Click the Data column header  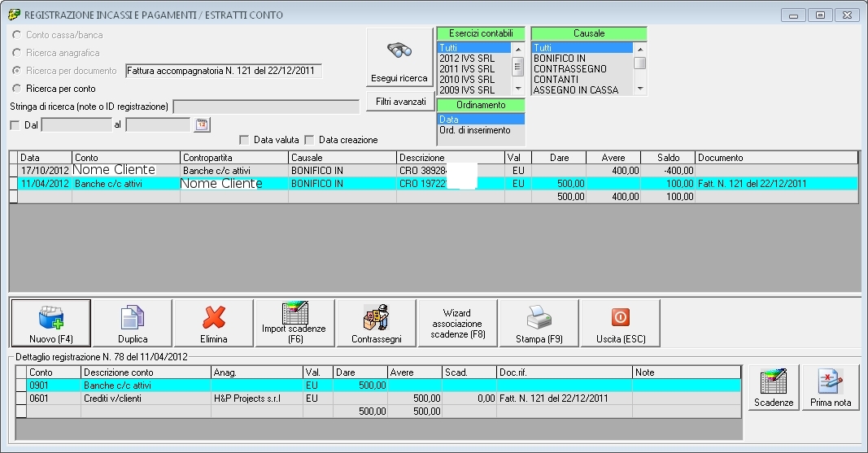[x=46, y=158]
